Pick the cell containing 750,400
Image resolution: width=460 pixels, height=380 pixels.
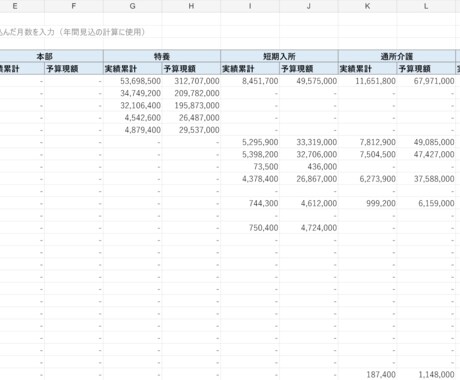[x=250, y=228]
